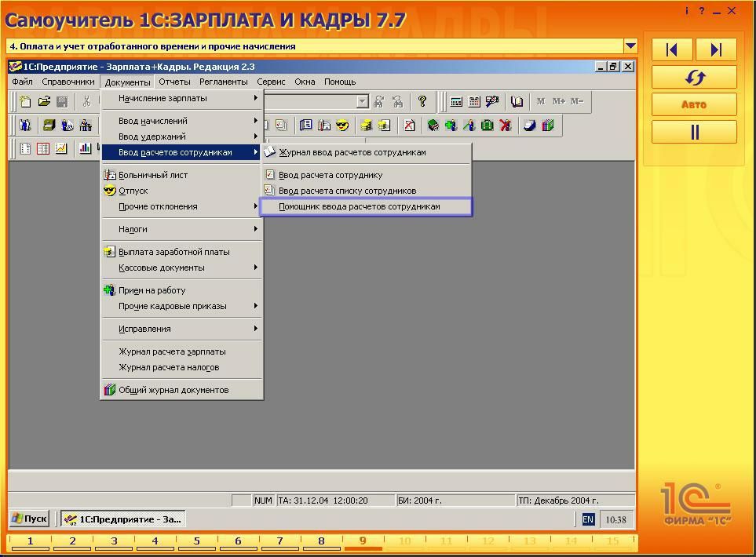Expand Кассовые документы submenu

(182, 268)
